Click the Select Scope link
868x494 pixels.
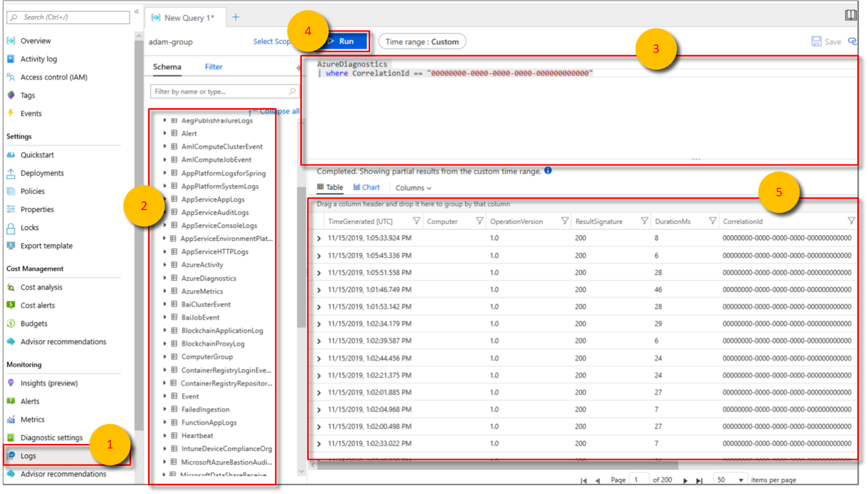(272, 42)
